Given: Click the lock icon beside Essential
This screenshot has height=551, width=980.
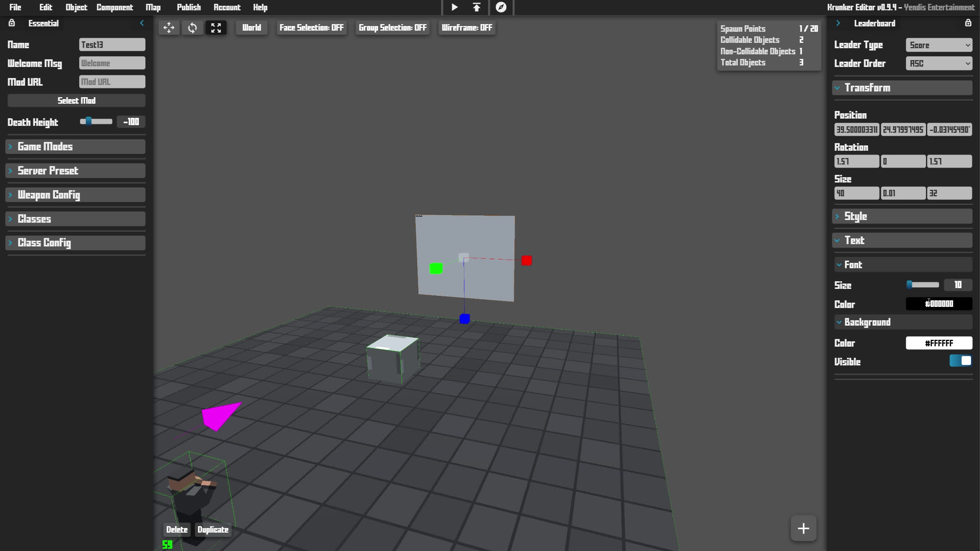Looking at the screenshot, I should (x=12, y=23).
